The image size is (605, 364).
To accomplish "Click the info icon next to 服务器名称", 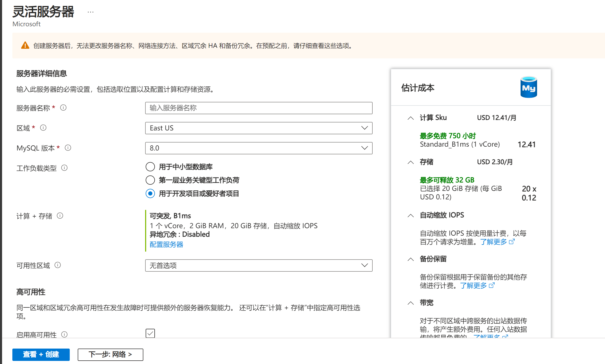I will click(x=63, y=108).
